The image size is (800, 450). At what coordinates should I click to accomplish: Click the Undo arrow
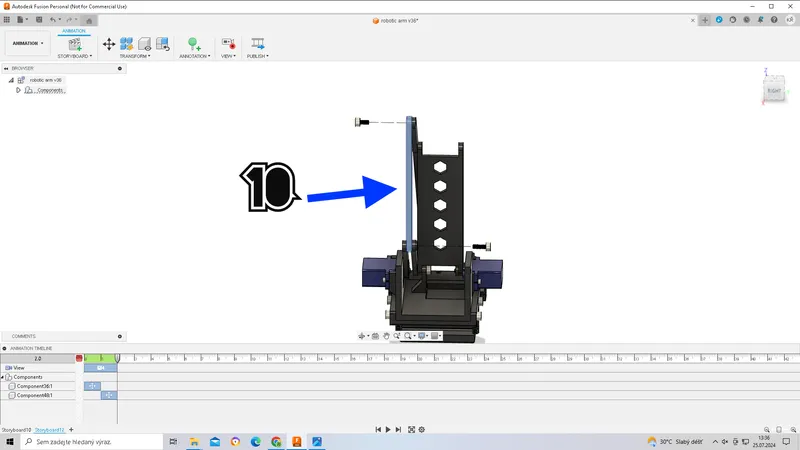coord(53,20)
